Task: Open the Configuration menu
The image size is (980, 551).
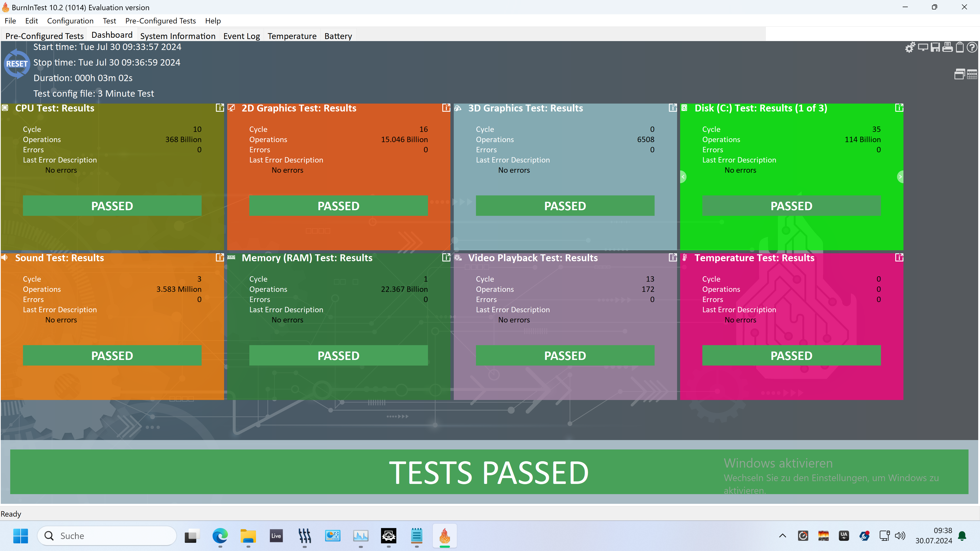Action: click(x=70, y=21)
